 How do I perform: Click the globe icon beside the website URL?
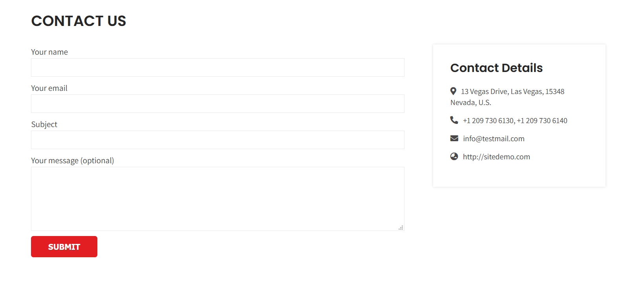coord(454,156)
